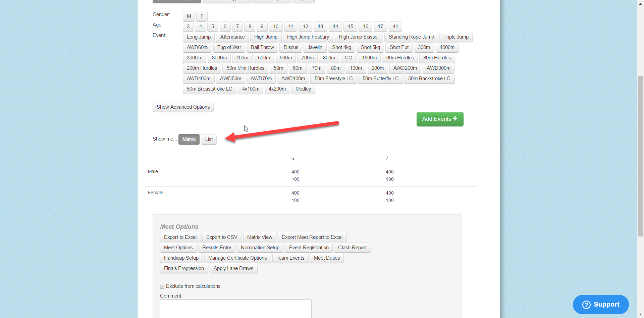The width and height of the screenshot is (644, 318).
Task: Select the Javelin event
Action: coord(315,47)
